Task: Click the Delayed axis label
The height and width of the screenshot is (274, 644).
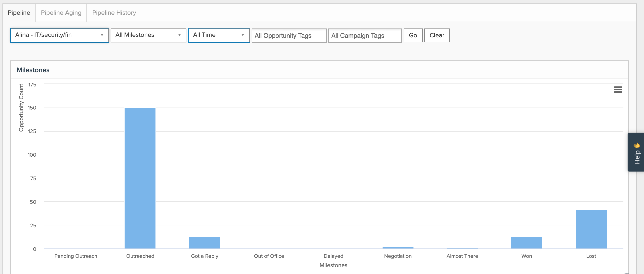Action: [x=333, y=256]
